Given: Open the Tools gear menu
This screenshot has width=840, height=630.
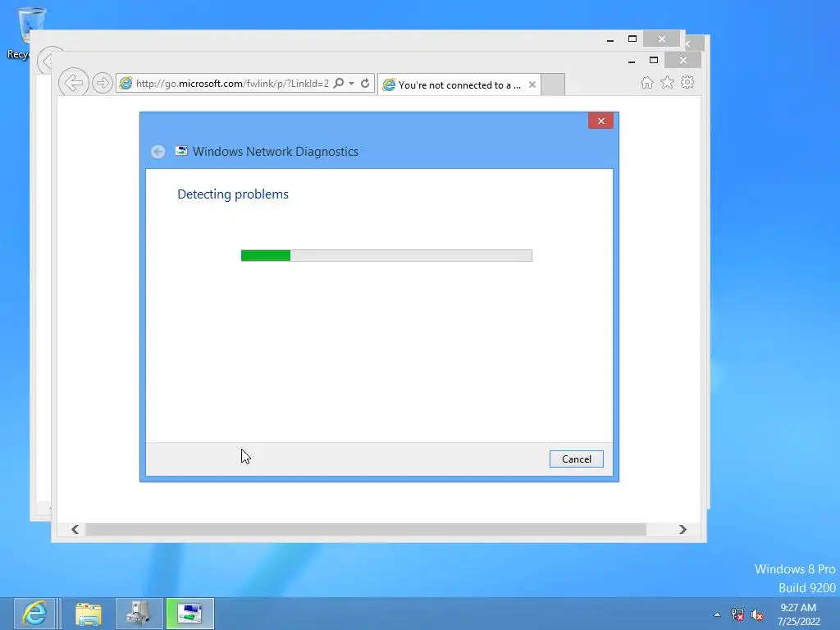Looking at the screenshot, I should [687, 83].
